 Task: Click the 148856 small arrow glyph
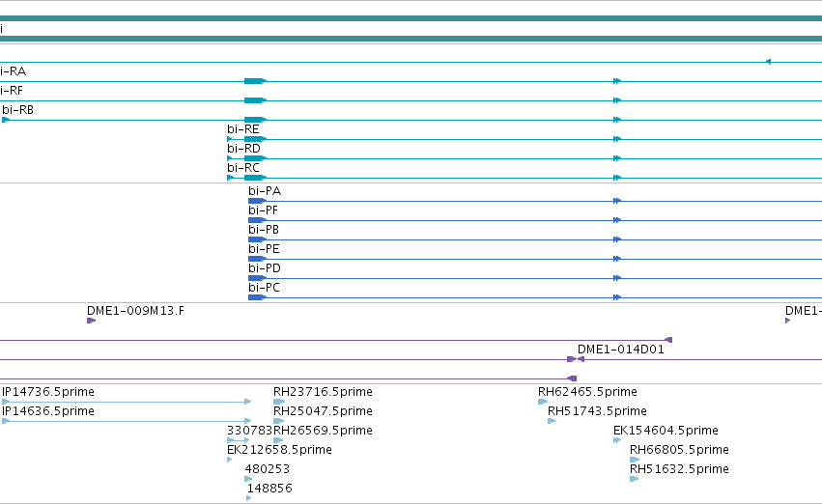pyautogui.click(x=249, y=498)
